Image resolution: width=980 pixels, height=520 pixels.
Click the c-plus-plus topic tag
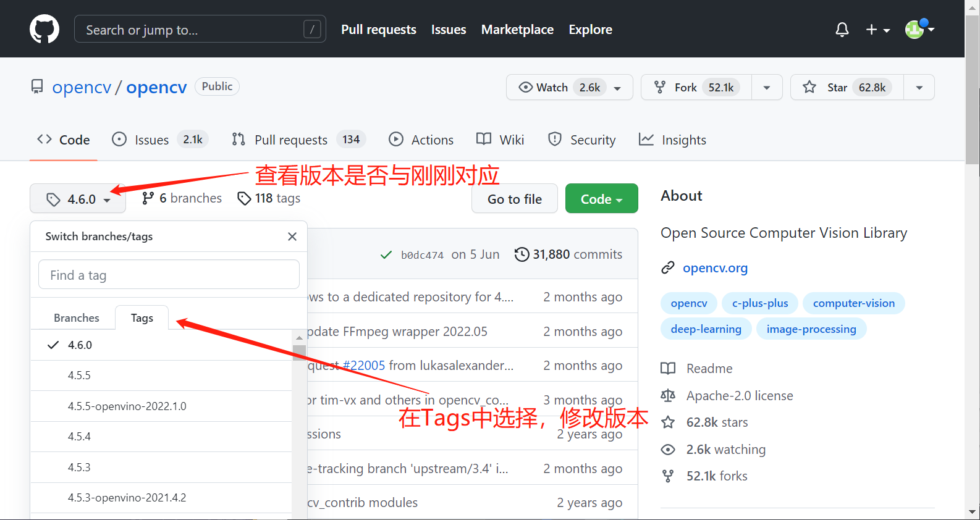(760, 303)
